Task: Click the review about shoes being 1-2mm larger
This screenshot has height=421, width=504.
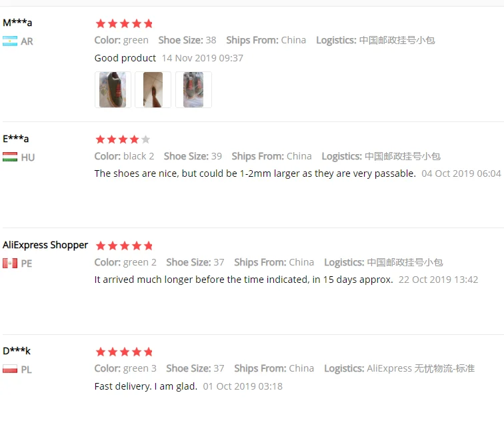Action: (255, 173)
